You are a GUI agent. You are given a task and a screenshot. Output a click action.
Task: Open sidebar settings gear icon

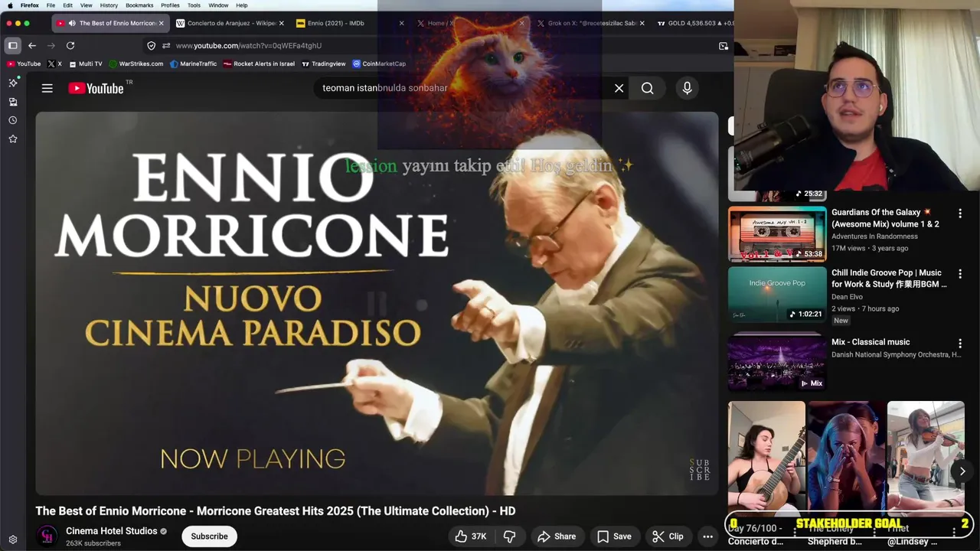click(13, 540)
